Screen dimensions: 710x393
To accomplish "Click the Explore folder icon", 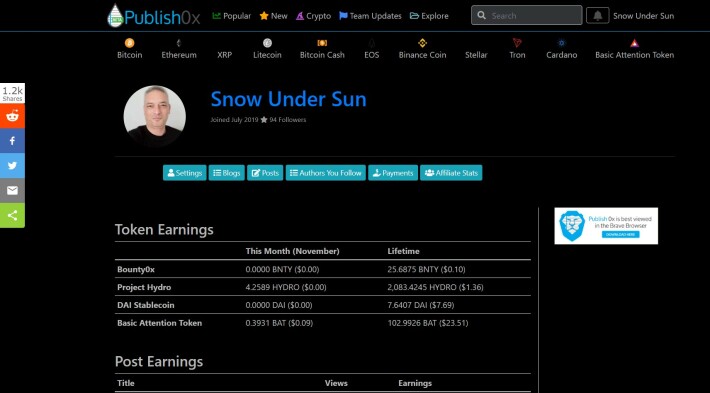I will coord(414,16).
